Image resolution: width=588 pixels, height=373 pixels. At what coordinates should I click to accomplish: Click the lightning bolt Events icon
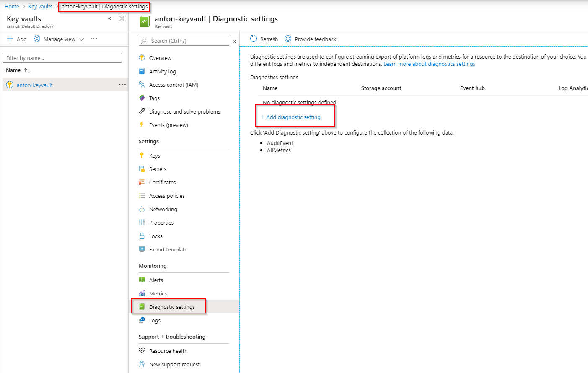pos(142,125)
